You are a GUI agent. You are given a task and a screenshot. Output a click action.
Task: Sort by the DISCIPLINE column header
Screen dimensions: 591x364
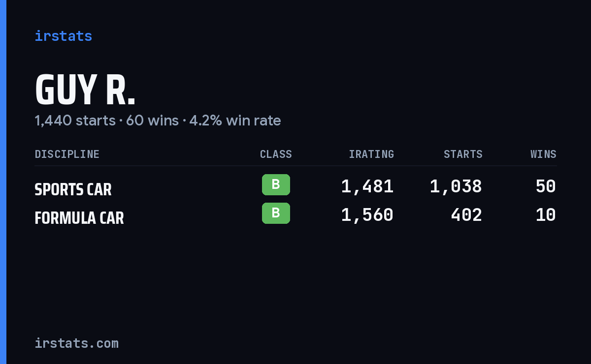pyautogui.click(x=67, y=154)
